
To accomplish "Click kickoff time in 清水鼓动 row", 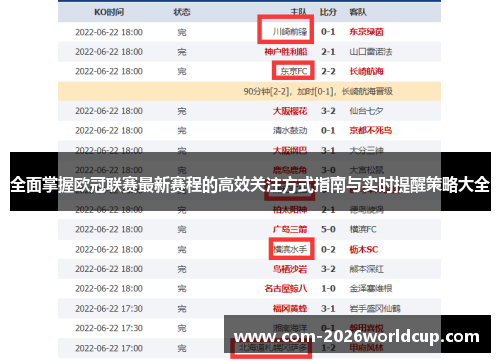I will [109, 131].
